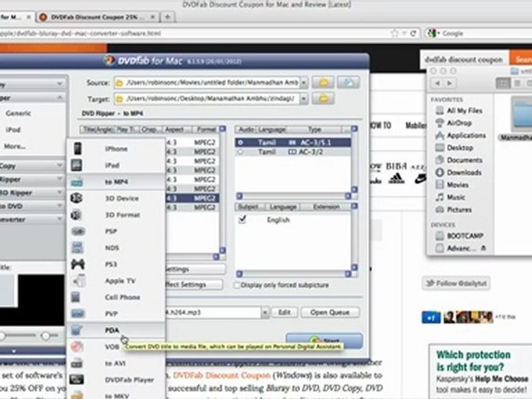Switch Finder to icon view
This screenshot has width=532, height=399.
(x=503, y=83)
